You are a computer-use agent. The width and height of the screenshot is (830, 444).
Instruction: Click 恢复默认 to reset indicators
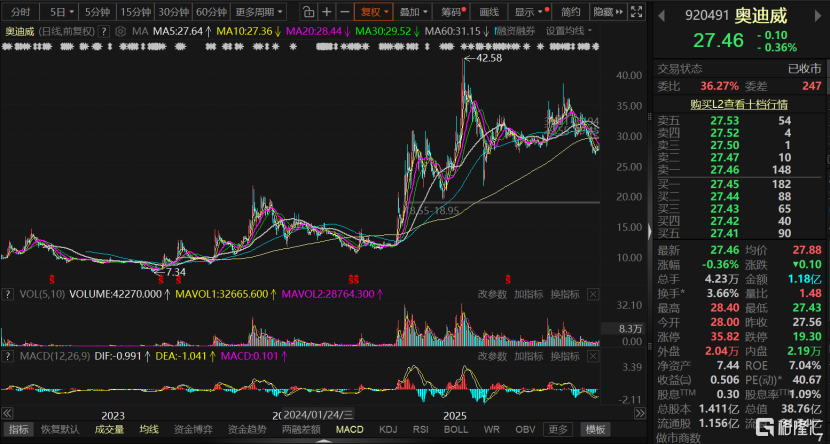pyautogui.click(x=60, y=429)
